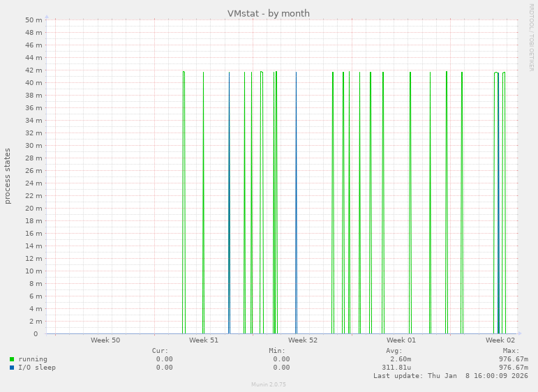Click the 'Min:' column header
The height and width of the screenshot is (392, 538).
277,351
